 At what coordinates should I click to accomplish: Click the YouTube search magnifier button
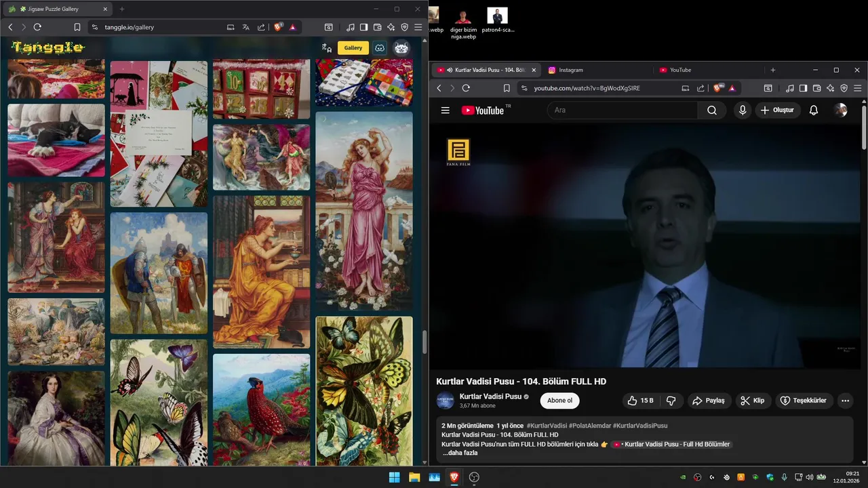711,110
